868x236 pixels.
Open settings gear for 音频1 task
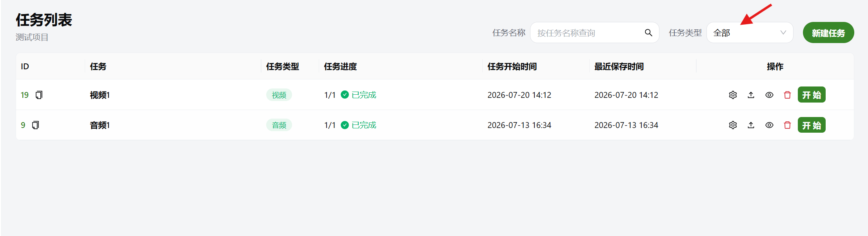733,125
